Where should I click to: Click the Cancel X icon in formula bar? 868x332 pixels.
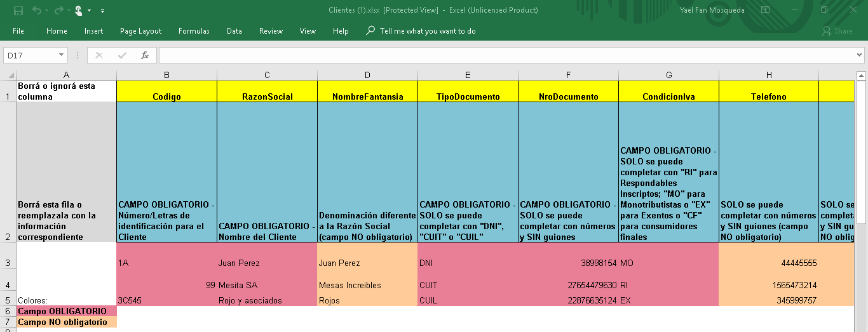(99, 55)
